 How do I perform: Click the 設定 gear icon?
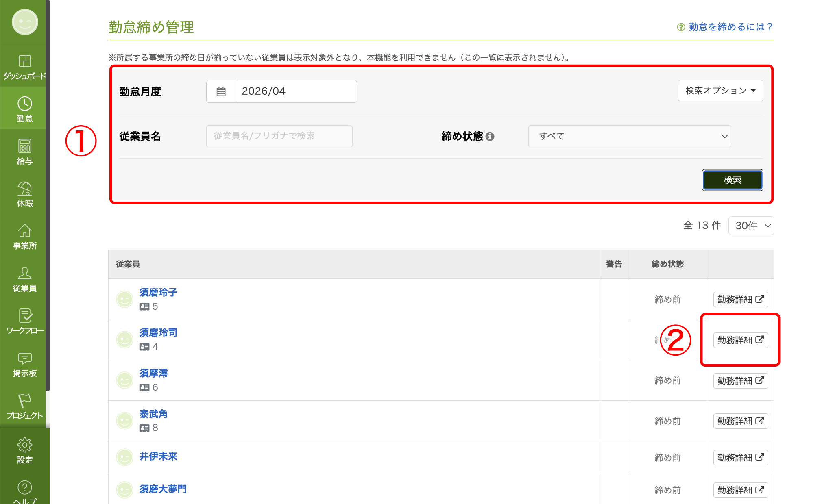24,445
